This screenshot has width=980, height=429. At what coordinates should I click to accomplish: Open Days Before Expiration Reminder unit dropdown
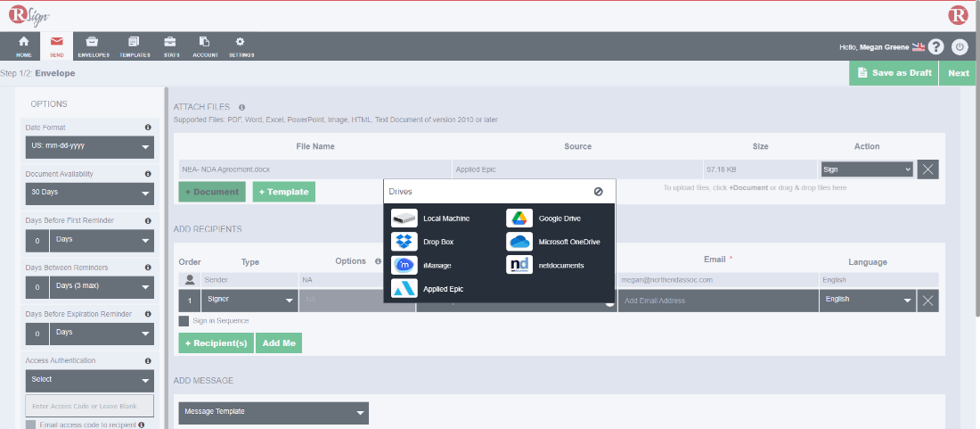click(102, 334)
